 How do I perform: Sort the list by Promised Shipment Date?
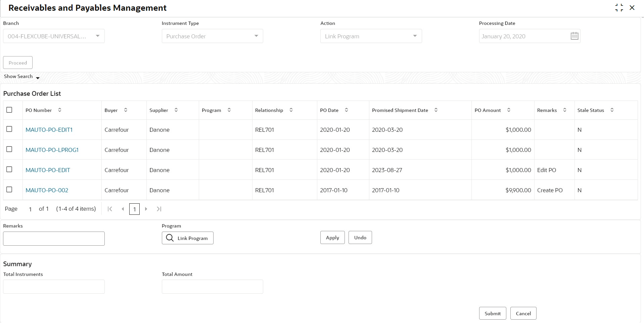click(436, 110)
